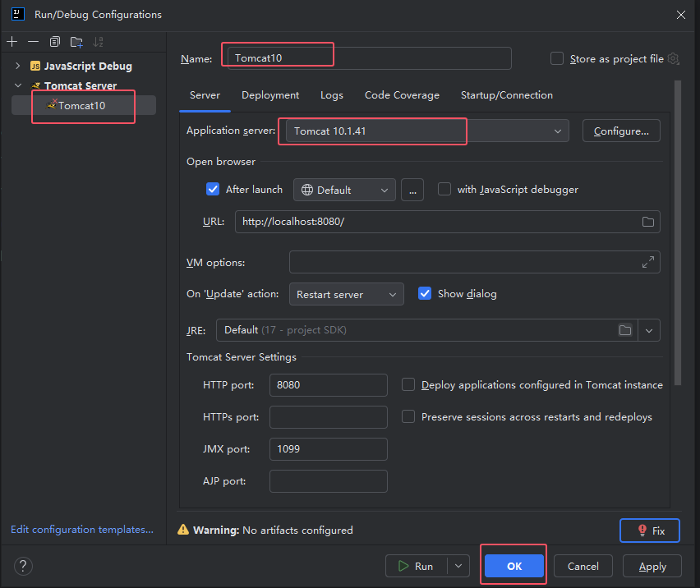Click the Fix button

(650, 531)
